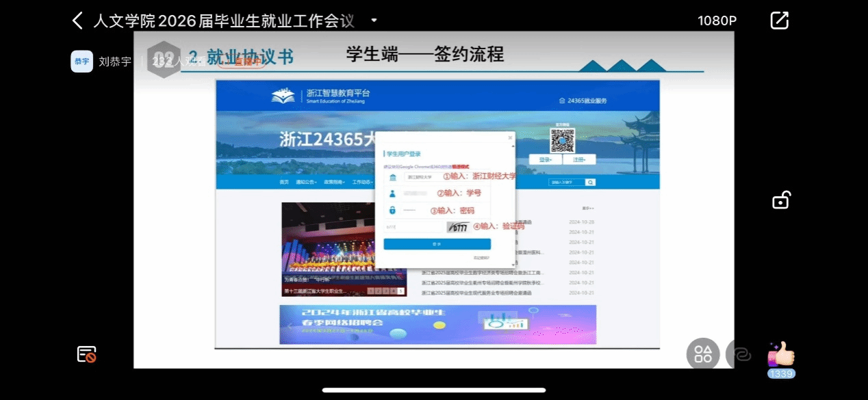Click the blue login submit button in popup
868x400 pixels.
(437, 244)
